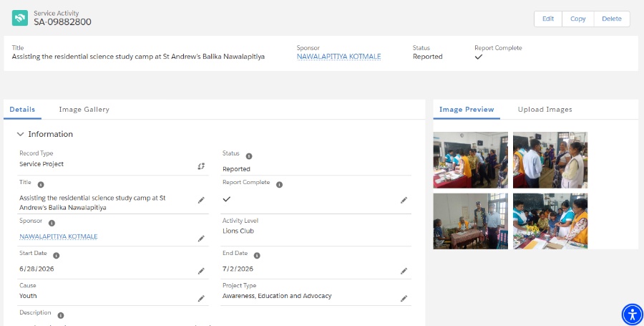The image size is (644, 326).
Task: Open the bottom-left preview photo with seated man
Action: coord(471,221)
